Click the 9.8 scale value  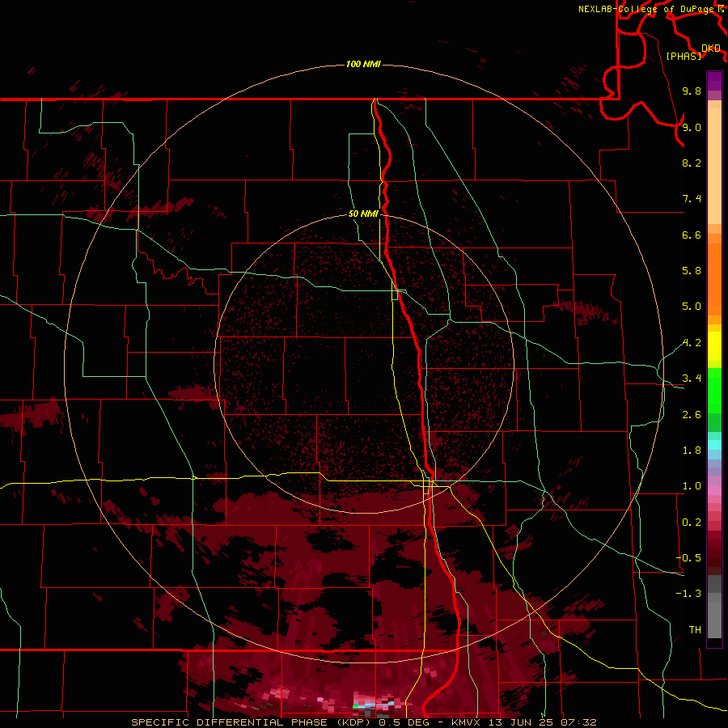pyautogui.click(x=692, y=91)
